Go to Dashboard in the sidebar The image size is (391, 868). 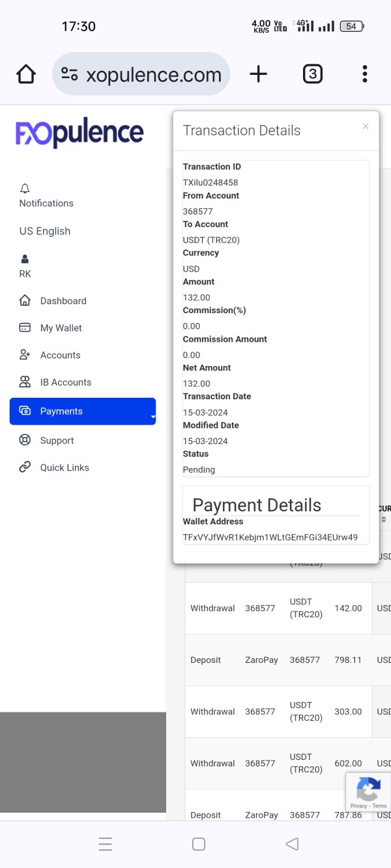[63, 301]
